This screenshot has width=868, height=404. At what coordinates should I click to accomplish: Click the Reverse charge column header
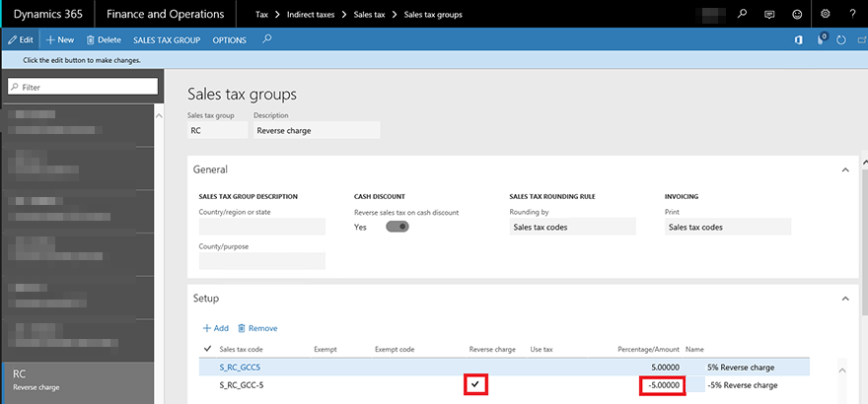tap(492, 349)
